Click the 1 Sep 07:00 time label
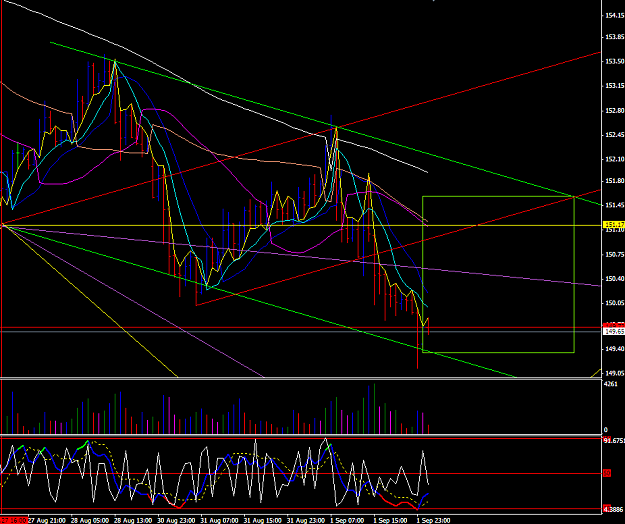Image resolution: width=625 pixels, height=524 pixels. pyautogui.click(x=347, y=520)
